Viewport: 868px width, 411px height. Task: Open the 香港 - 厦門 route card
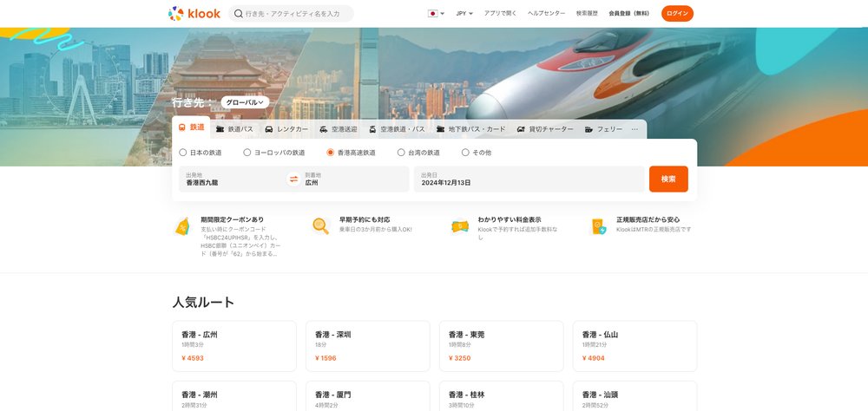[367, 396]
